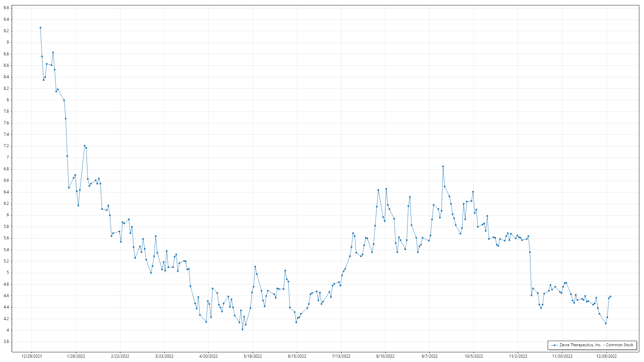This screenshot has width=644, height=362.
Task: Click the late-January spike point near 7.2
Action: point(85,146)
